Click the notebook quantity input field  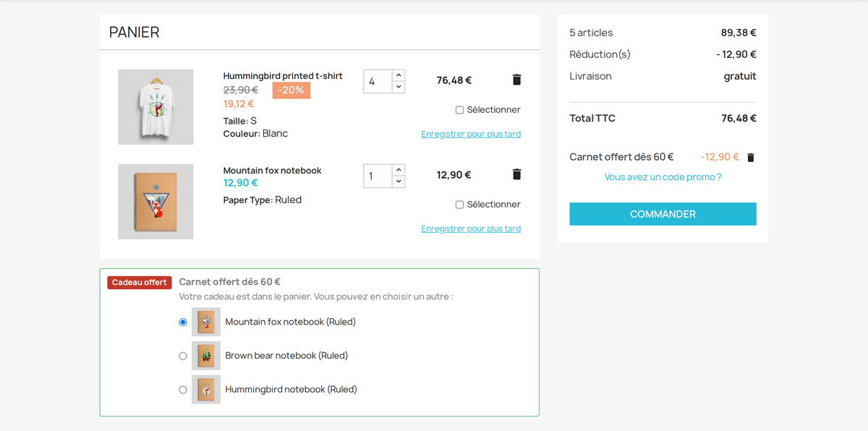click(378, 176)
